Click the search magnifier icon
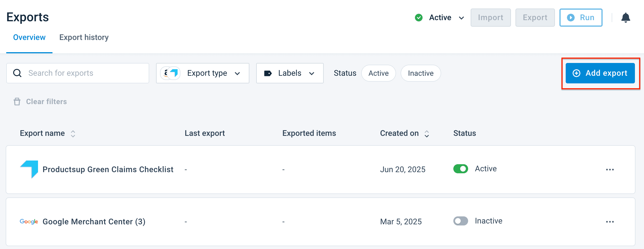The height and width of the screenshot is (249, 644). pyautogui.click(x=17, y=73)
